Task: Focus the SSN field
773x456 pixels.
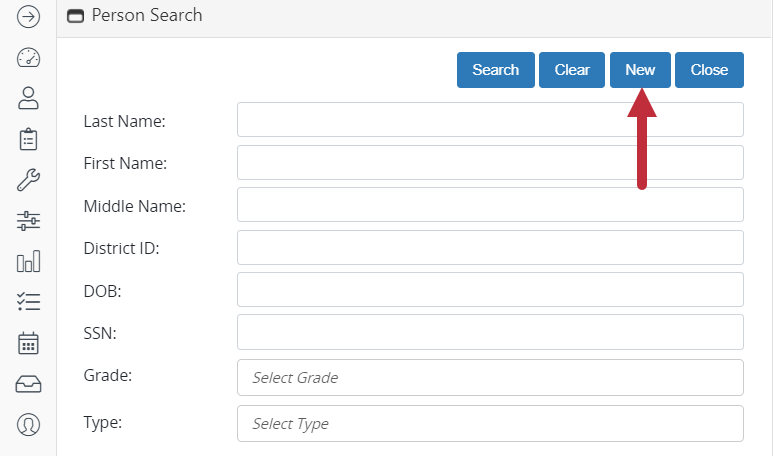Action: pos(490,332)
